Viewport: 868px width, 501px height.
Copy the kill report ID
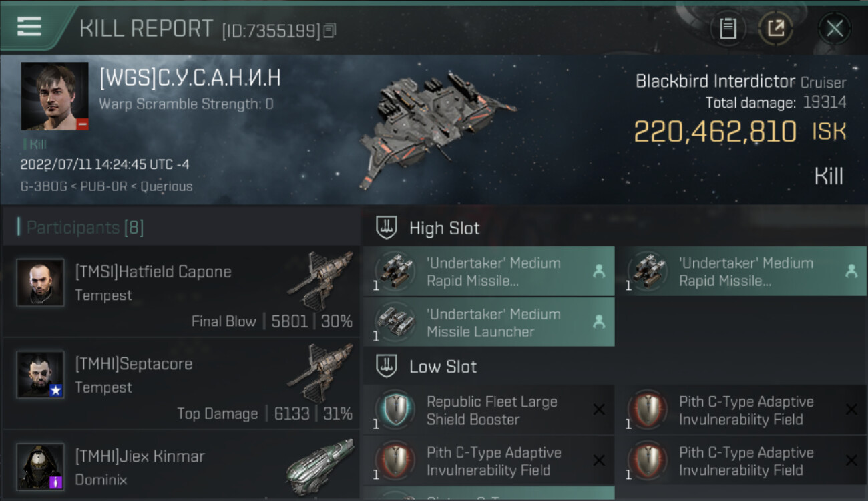point(331,30)
